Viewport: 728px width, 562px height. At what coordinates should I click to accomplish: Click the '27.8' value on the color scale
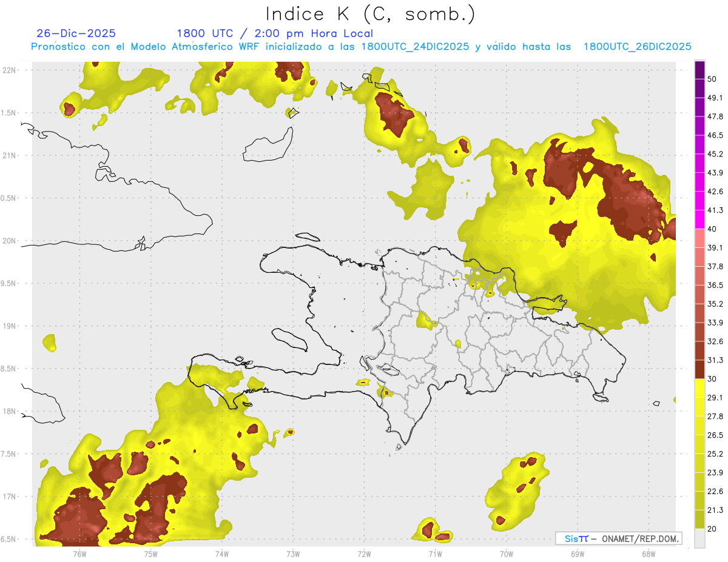[x=715, y=416]
